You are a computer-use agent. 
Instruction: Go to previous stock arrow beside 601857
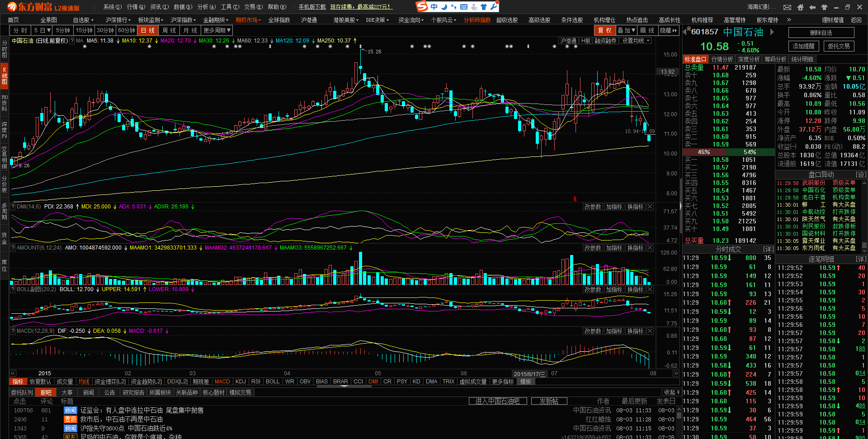click(685, 32)
